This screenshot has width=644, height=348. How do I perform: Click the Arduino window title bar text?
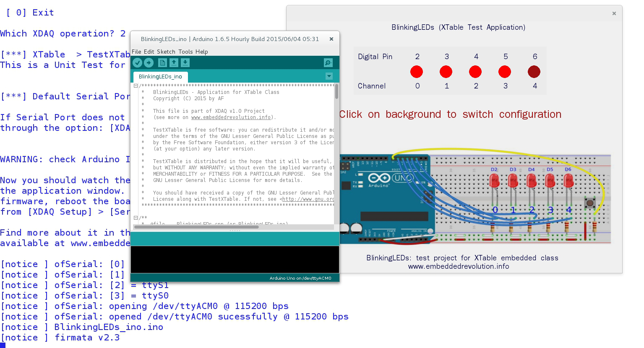(x=230, y=39)
